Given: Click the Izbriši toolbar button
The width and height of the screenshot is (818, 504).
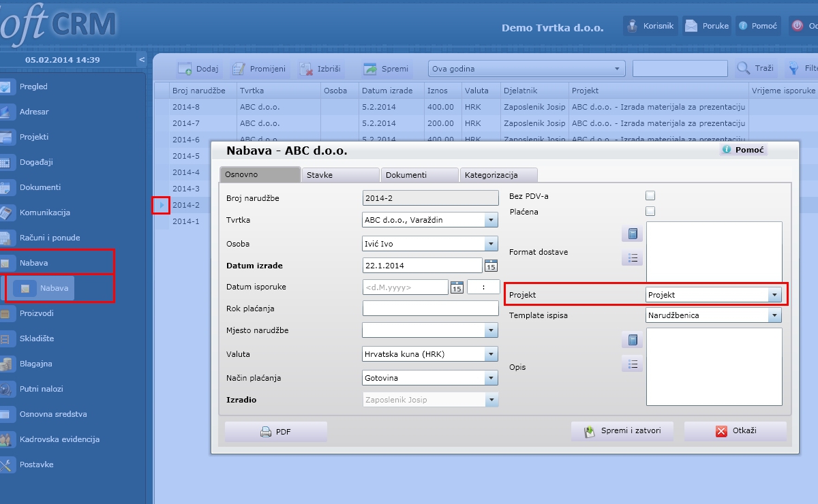Looking at the screenshot, I should click(x=319, y=69).
